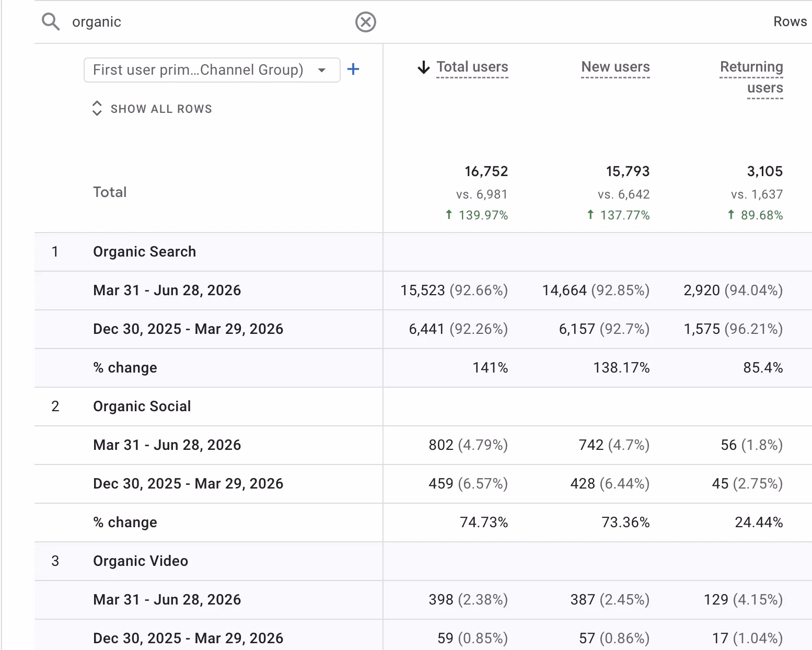812x650 pixels.
Task: Click value 17 (1.04%)
Action: pyautogui.click(x=748, y=639)
